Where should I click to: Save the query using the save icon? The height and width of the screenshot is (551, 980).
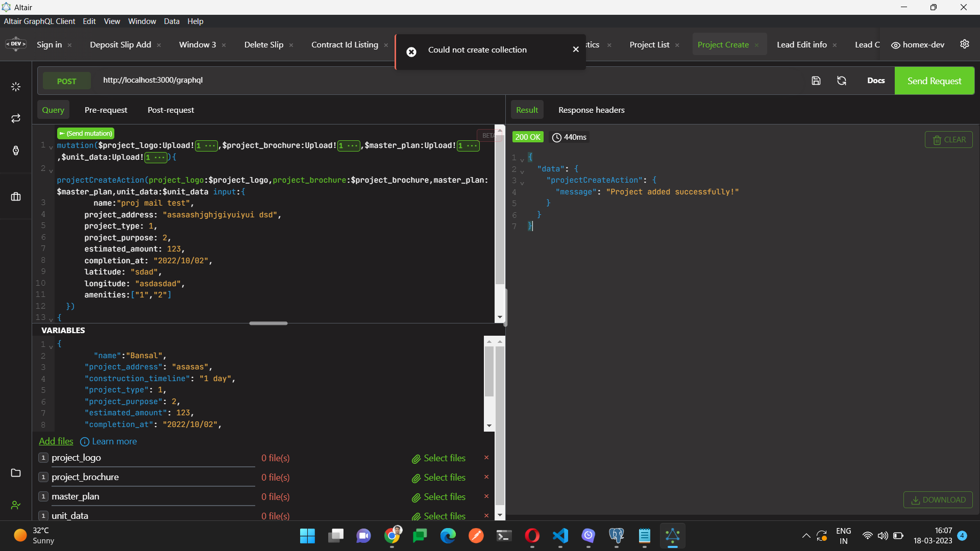coord(816,81)
